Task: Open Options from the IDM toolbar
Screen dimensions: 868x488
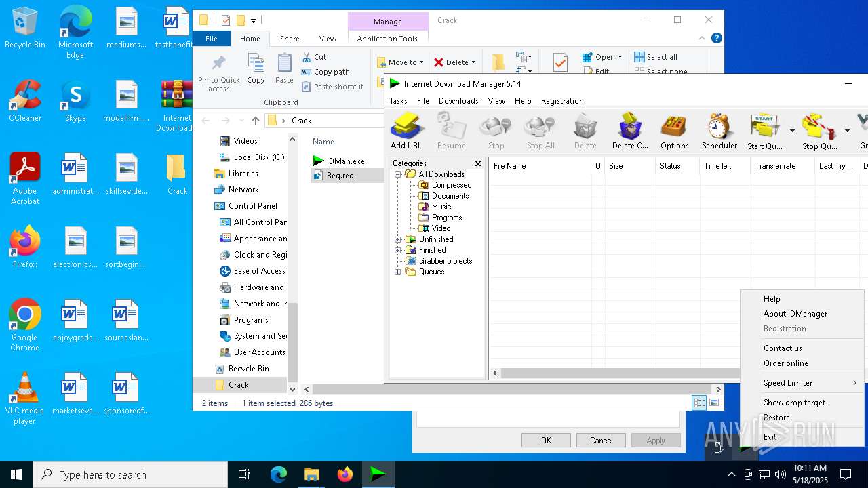Action: (x=675, y=131)
